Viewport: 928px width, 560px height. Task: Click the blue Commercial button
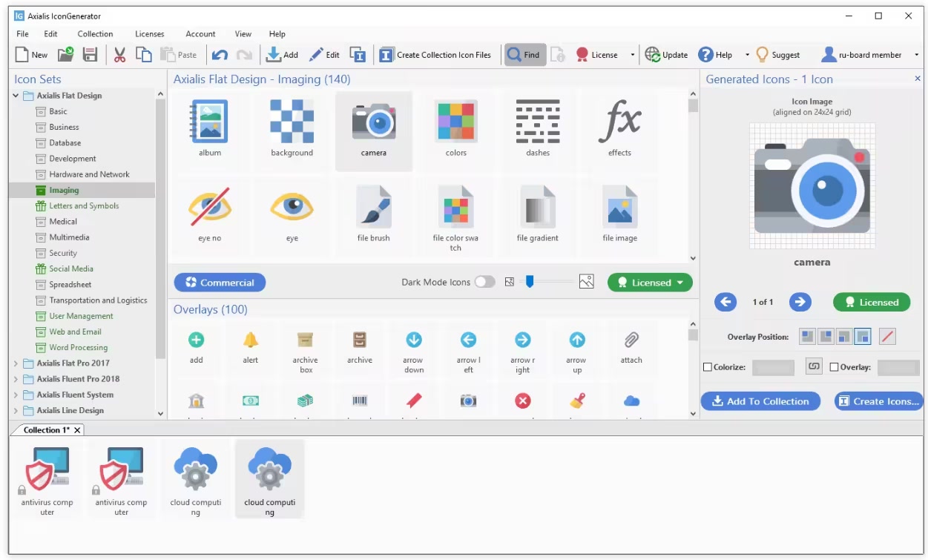coord(220,283)
